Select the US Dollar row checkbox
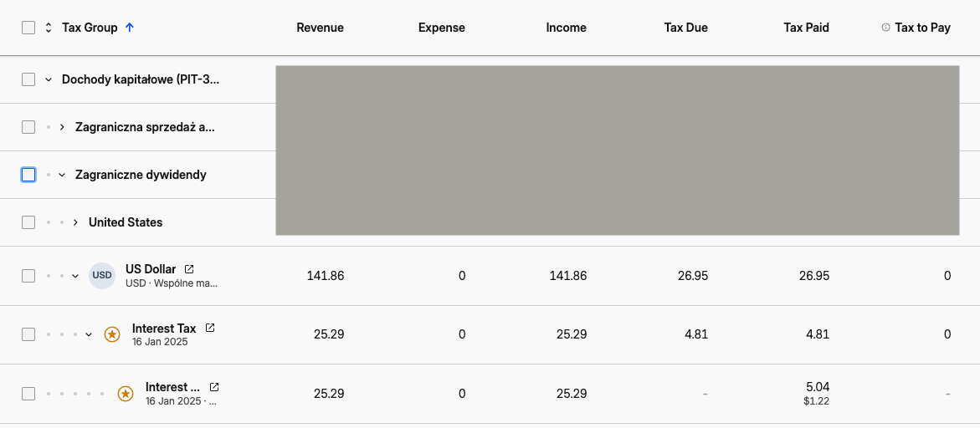980x428 pixels. point(28,276)
